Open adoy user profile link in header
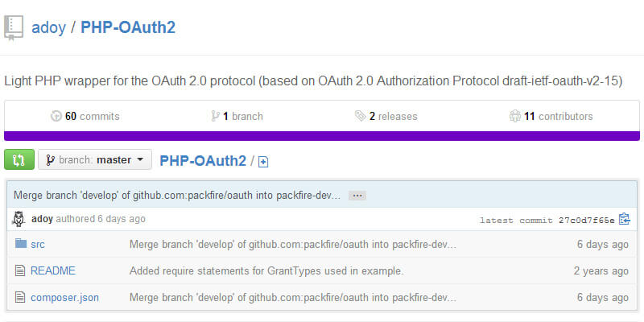Screen dimensions: 644x322 (x=48, y=27)
